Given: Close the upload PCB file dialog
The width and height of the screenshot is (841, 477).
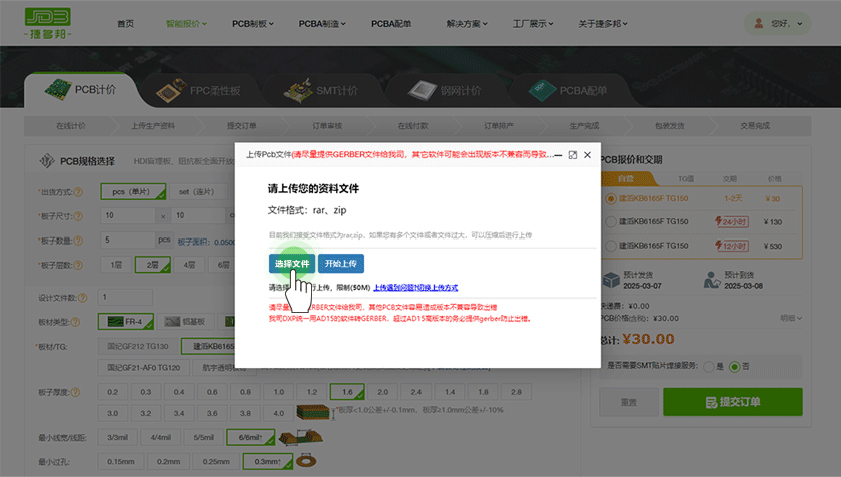Looking at the screenshot, I should tap(588, 155).
